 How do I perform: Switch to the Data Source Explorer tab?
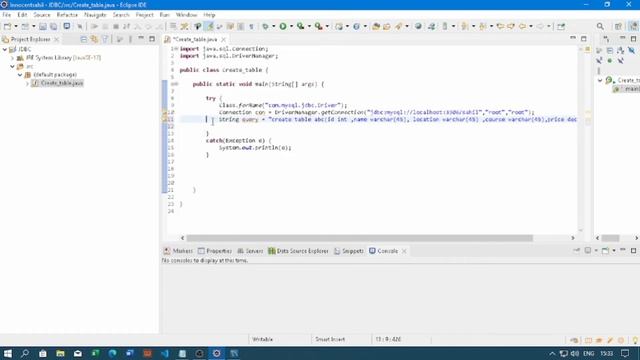(298, 251)
